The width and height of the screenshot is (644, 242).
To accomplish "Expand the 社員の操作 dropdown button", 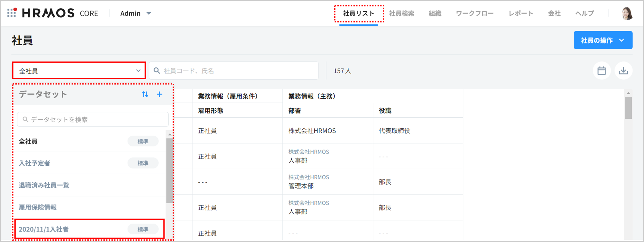I will pyautogui.click(x=603, y=40).
